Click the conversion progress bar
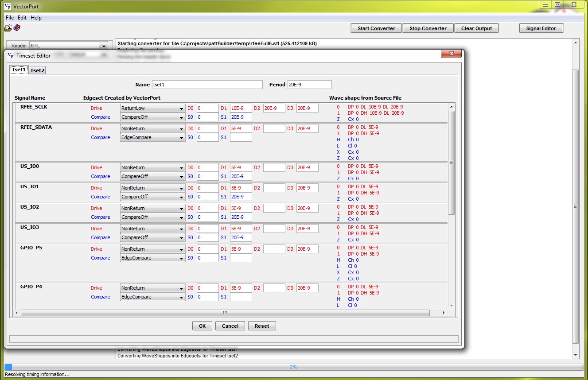Image resolution: width=588 pixels, height=380 pixels. (x=293, y=367)
